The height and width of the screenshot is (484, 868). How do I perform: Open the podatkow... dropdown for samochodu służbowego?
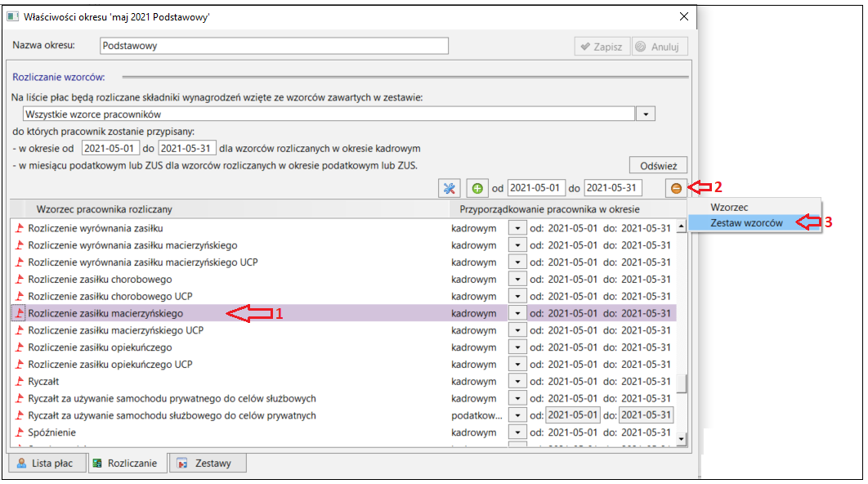pos(517,415)
